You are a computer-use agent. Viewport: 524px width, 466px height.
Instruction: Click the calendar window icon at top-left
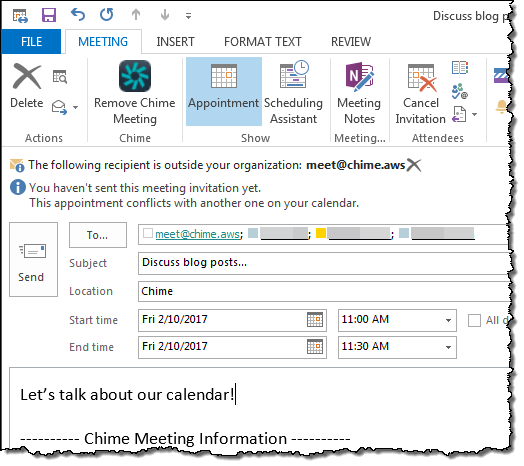[x=20, y=16]
